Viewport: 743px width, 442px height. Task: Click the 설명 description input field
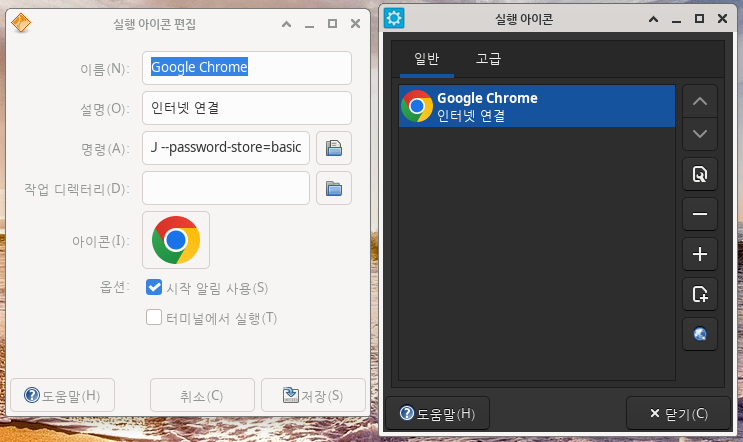coord(247,108)
